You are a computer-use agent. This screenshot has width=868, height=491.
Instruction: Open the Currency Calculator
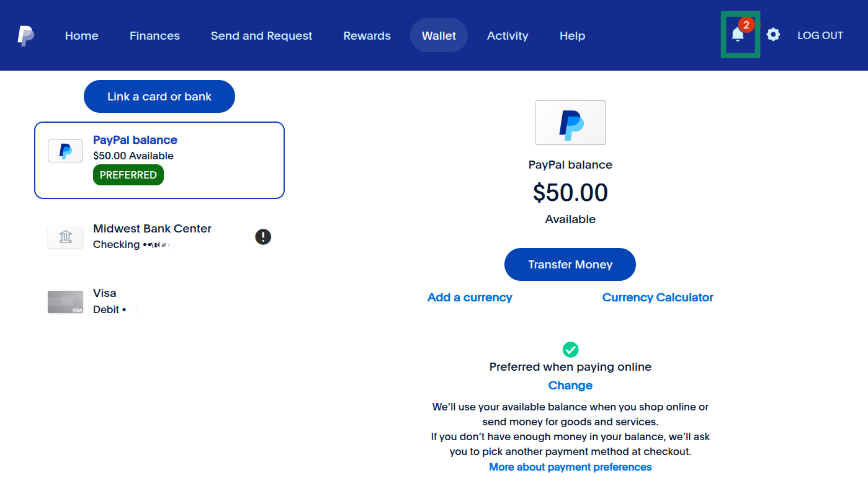click(658, 297)
